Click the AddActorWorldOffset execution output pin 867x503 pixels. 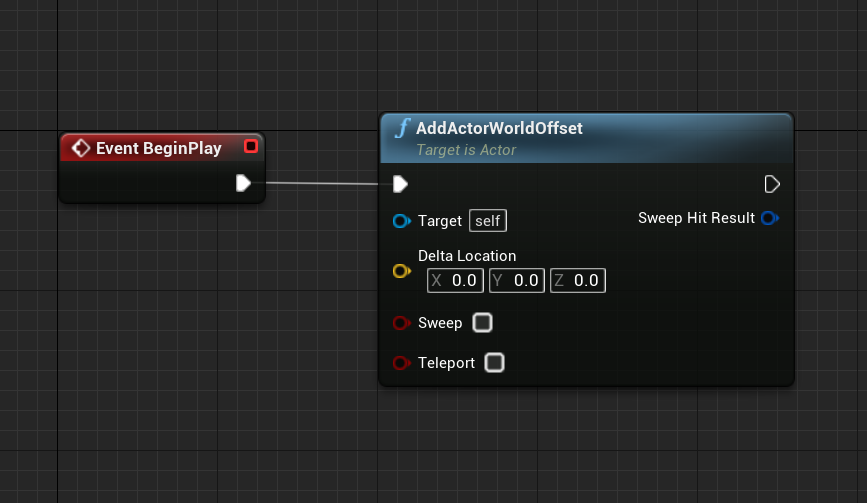click(x=771, y=184)
